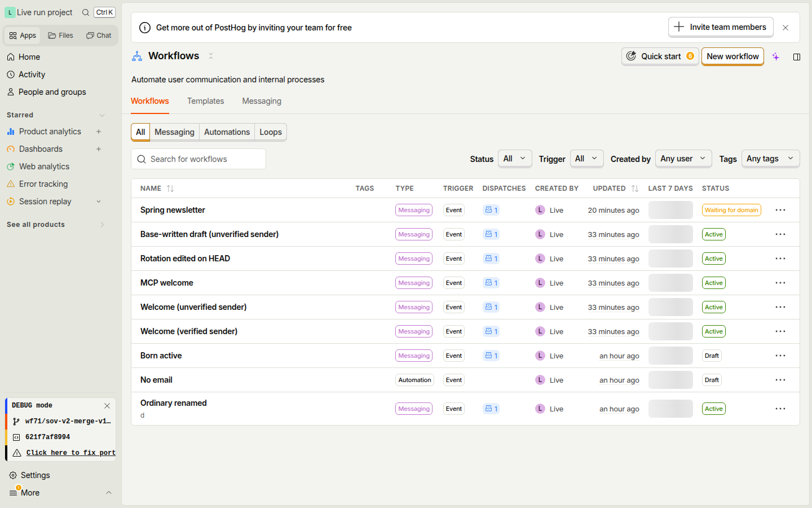812x508 pixels.
Task: Click git branch wf71/sov-v2-merge entry
Action: click(62, 421)
